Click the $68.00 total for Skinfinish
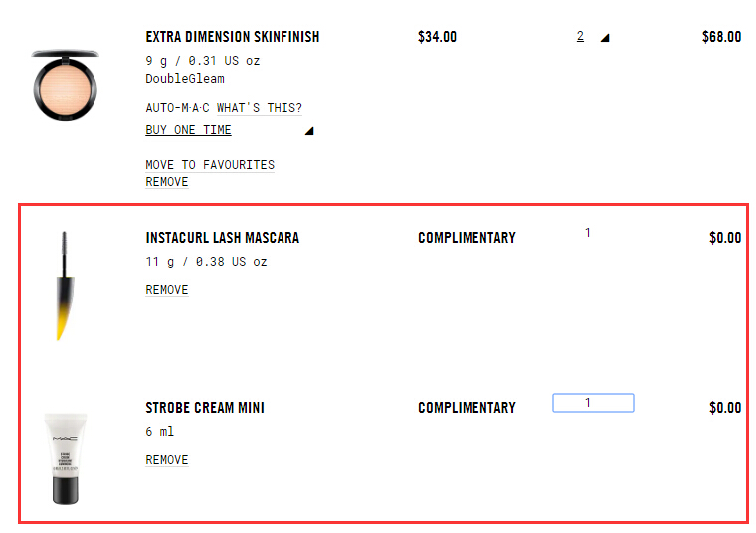The width and height of the screenshot is (756, 533). (721, 37)
